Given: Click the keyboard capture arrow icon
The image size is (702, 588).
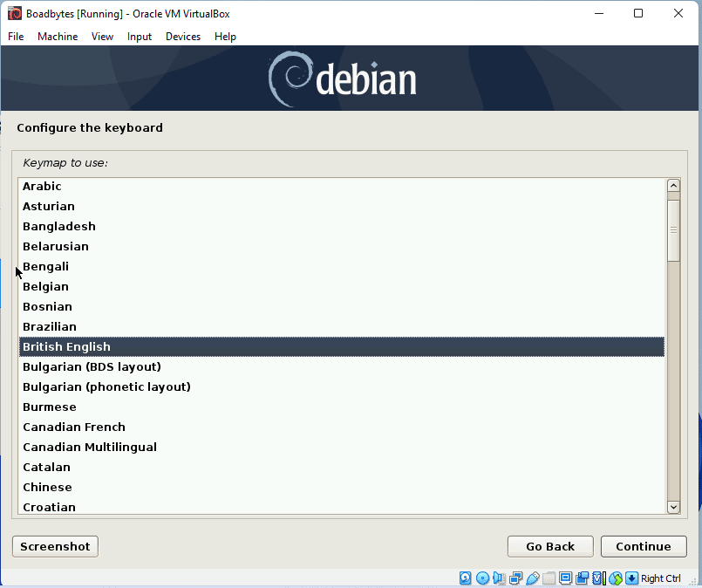Looking at the screenshot, I should 631,578.
